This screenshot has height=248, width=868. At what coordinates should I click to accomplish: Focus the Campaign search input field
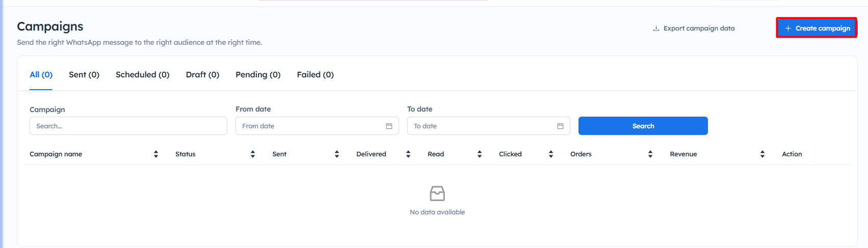(128, 126)
